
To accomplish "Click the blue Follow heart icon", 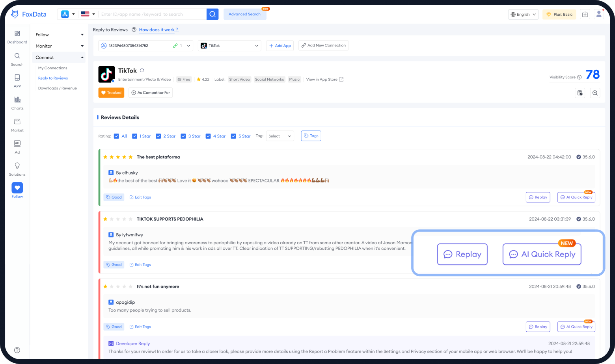I will (x=17, y=188).
